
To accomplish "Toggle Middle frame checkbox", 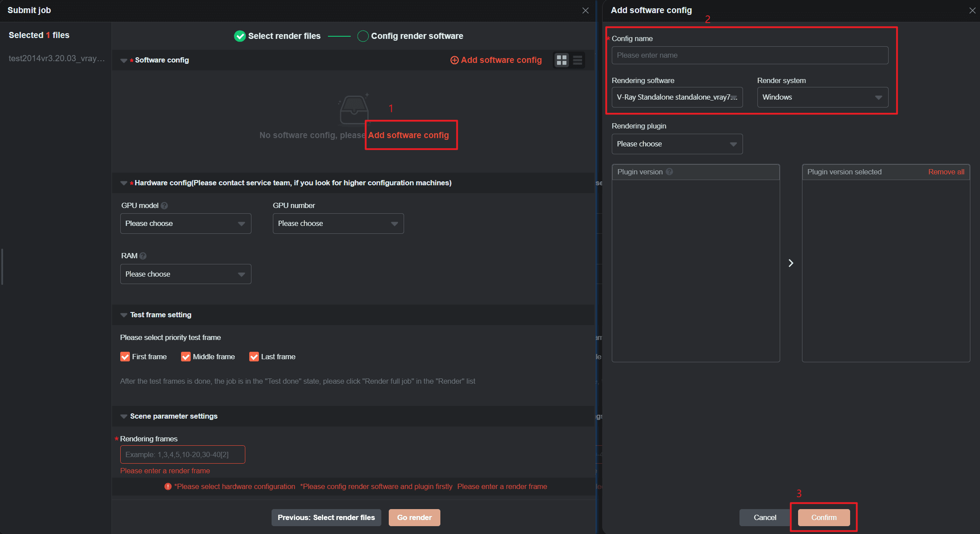I will (x=186, y=357).
